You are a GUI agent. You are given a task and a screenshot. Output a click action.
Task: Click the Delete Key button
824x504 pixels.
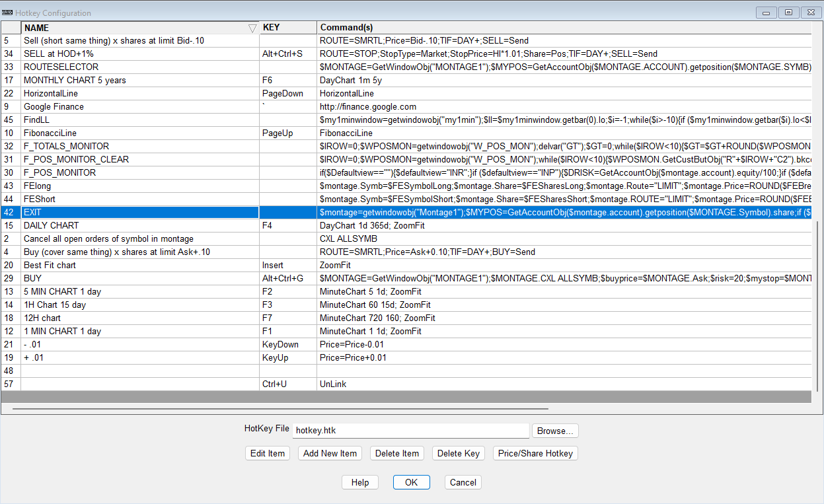459,453
